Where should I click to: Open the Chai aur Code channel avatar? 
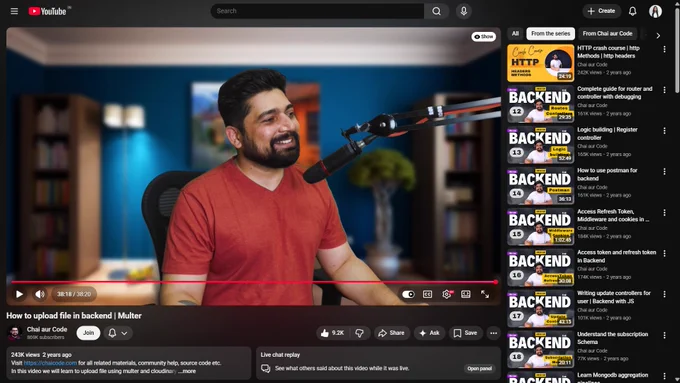coord(14,333)
